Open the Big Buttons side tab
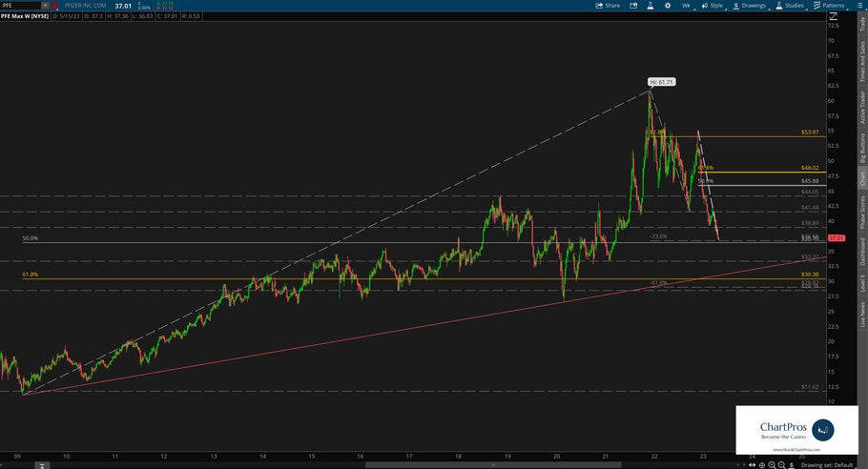The image size is (868, 469). coord(862,148)
